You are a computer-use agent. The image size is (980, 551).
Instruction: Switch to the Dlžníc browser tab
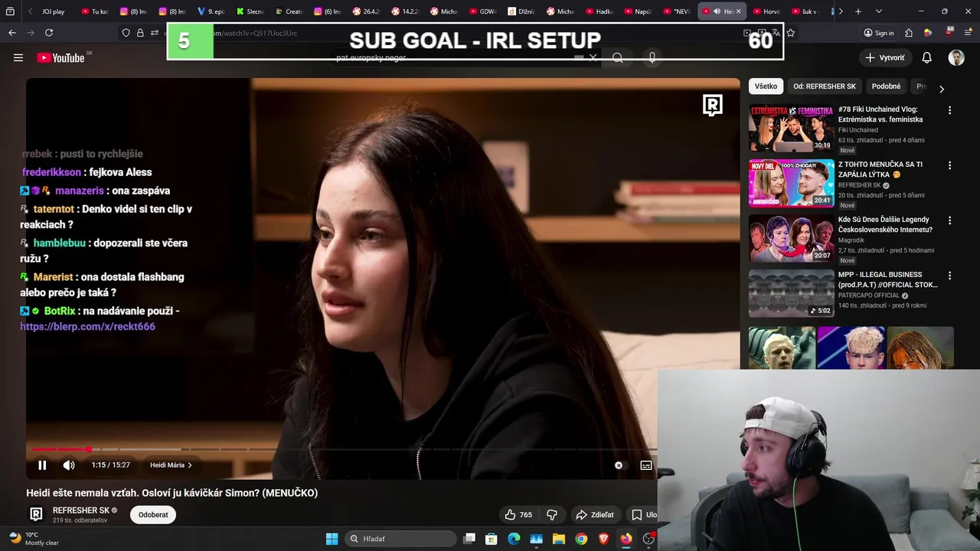tap(521, 11)
